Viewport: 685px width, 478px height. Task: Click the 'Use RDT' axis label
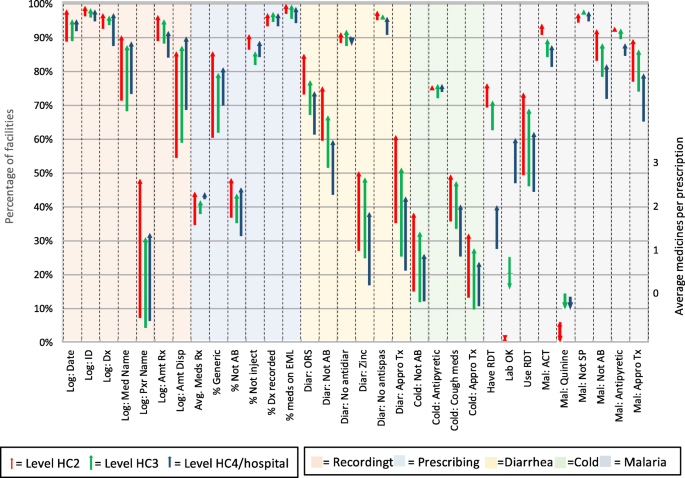pyautogui.click(x=529, y=367)
